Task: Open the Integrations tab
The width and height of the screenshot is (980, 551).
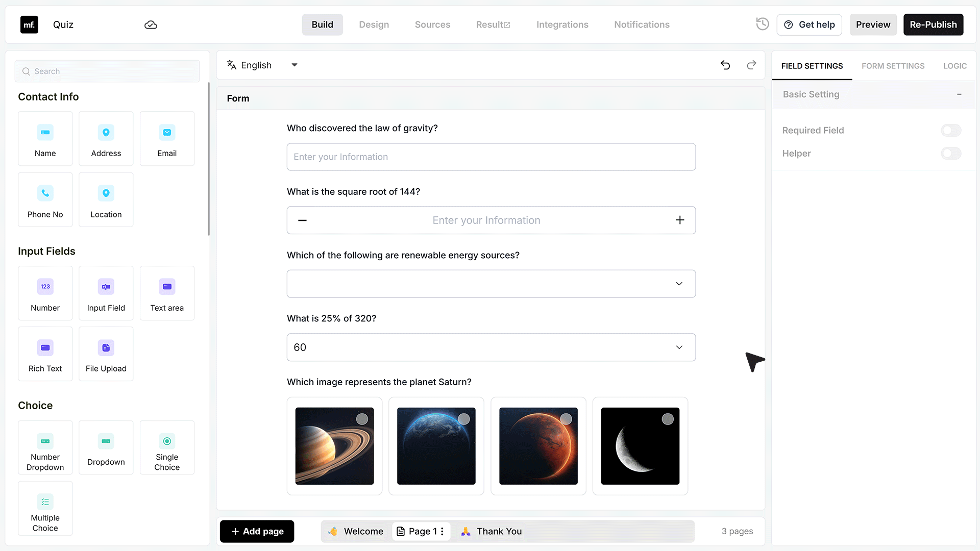Action: click(562, 24)
